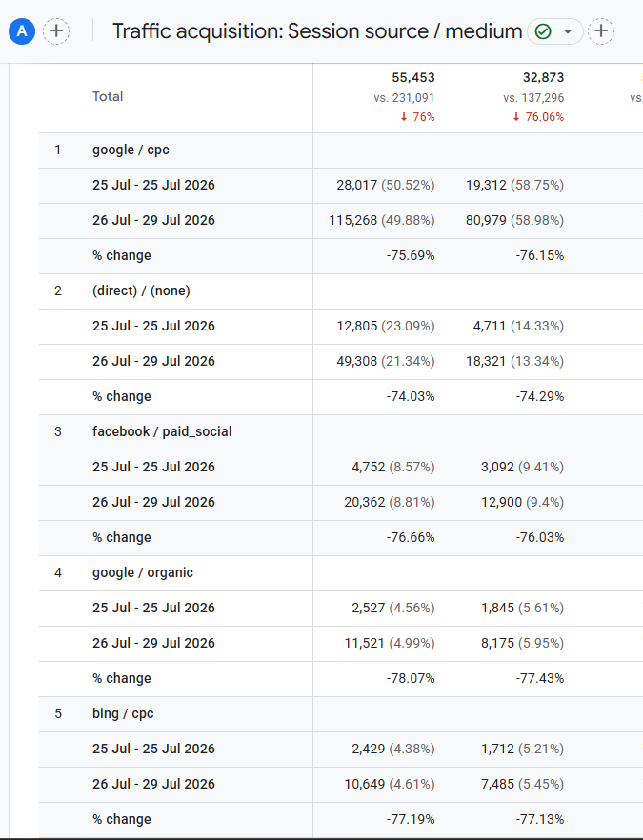Click the red 76% decrease indicator
Viewport: 643px width, 840px height.
[417, 117]
